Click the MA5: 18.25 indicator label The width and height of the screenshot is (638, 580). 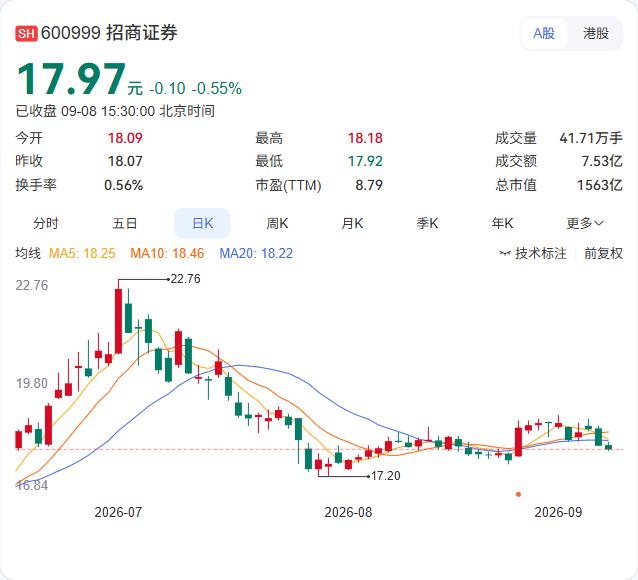point(82,253)
